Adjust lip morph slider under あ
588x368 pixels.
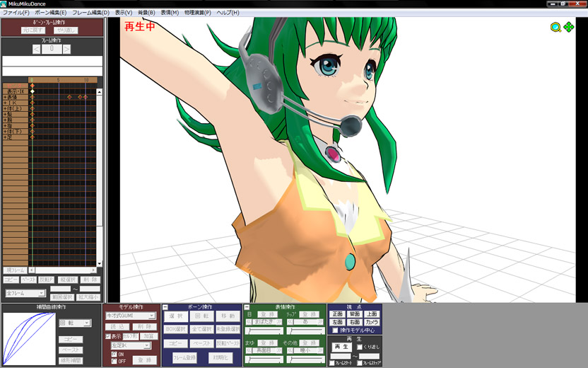305,331
